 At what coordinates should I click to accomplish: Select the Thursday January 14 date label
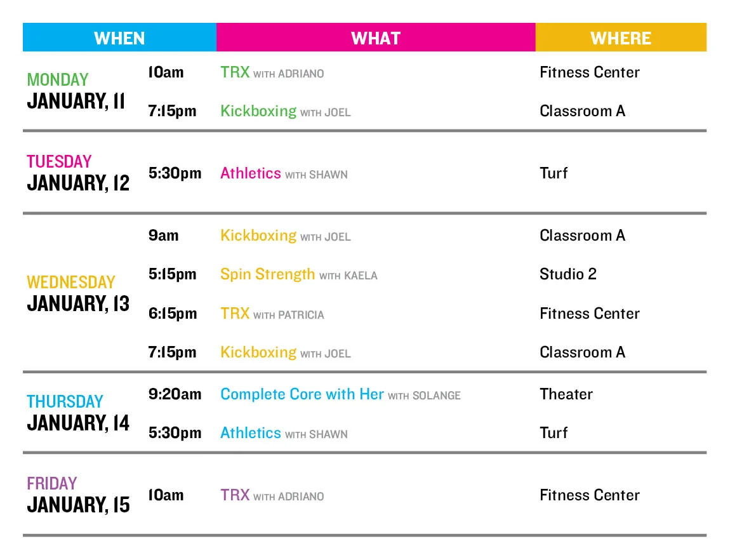pyautogui.click(x=78, y=413)
